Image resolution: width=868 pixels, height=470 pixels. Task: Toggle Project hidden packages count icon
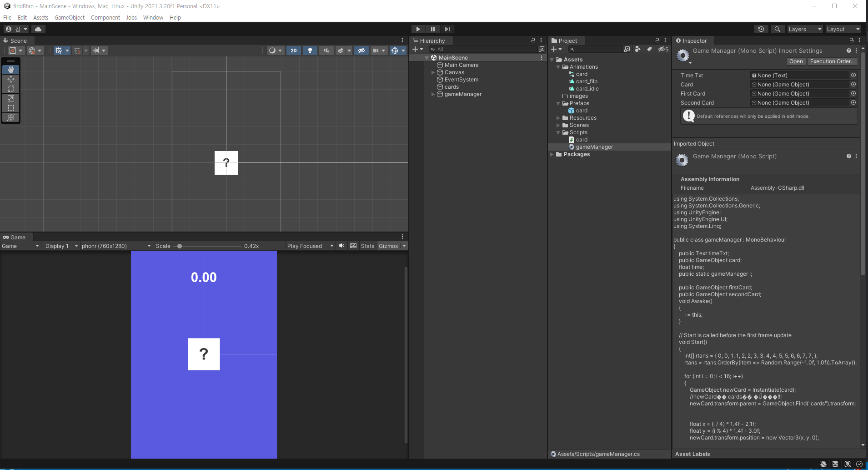[663, 49]
